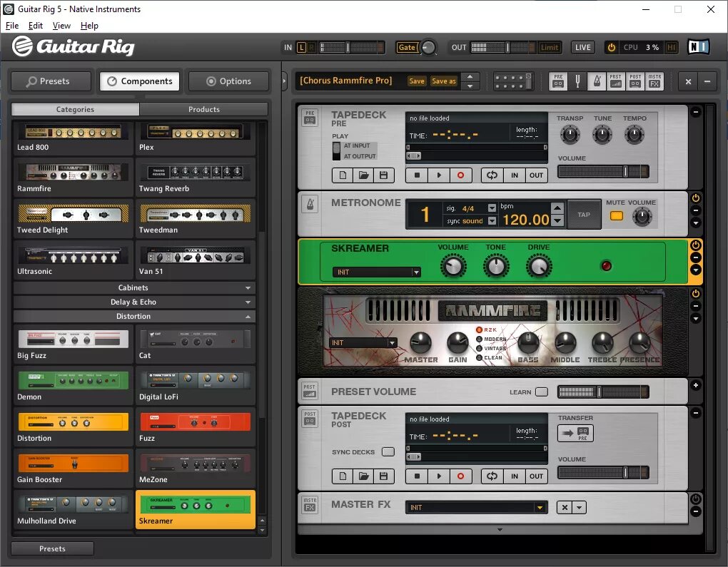728x567 pixels.
Task: Click Transfer to Pre tapedeck icon
Action: coord(575,434)
